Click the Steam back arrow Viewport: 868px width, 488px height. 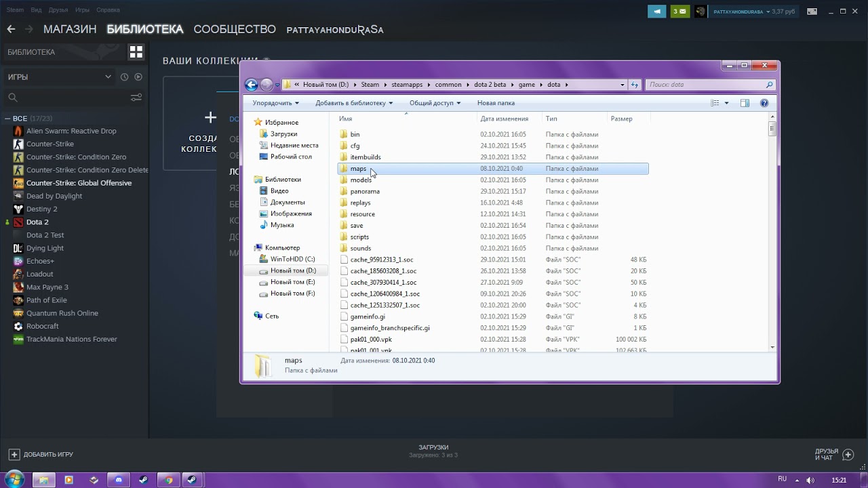[11, 29]
